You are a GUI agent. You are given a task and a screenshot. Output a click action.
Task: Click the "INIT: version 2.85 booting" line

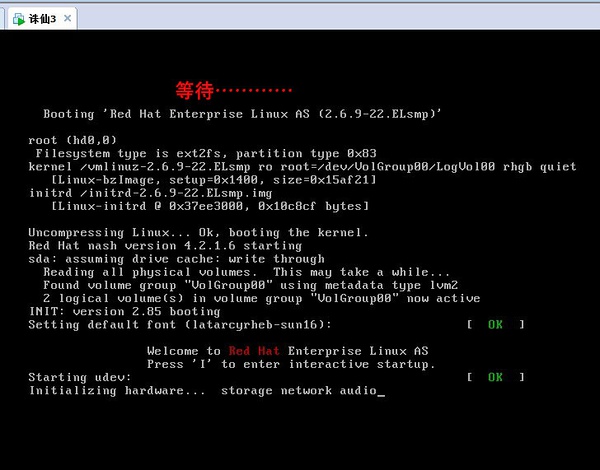(x=124, y=312)
